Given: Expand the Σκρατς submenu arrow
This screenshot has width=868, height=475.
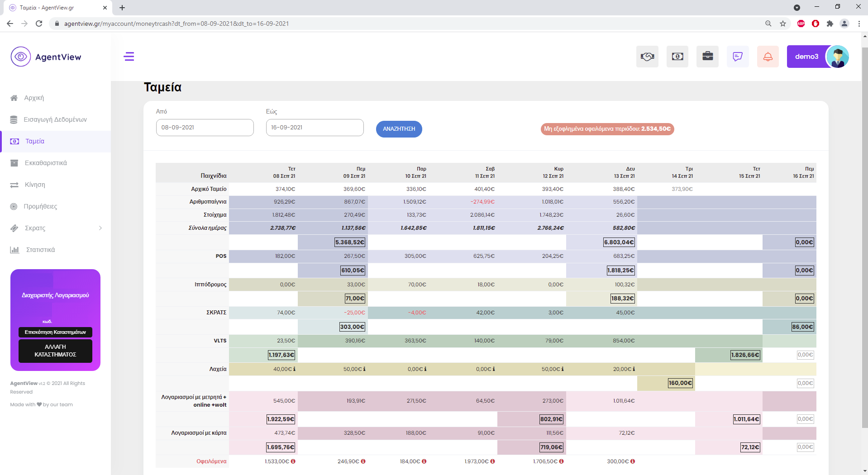Looking at the screenshot, I should (100, 228).
